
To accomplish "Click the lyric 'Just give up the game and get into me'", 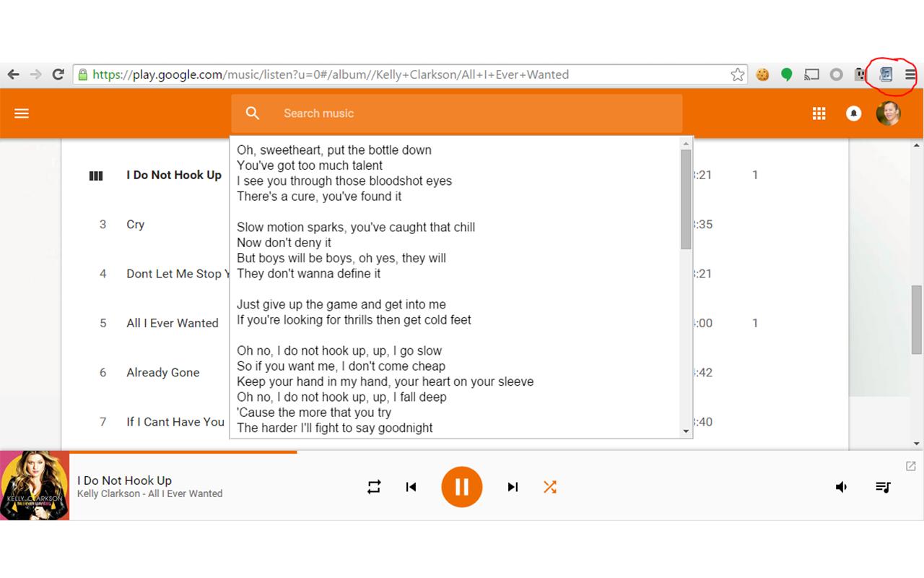I will pyautogui.click(x=341, y=305).
